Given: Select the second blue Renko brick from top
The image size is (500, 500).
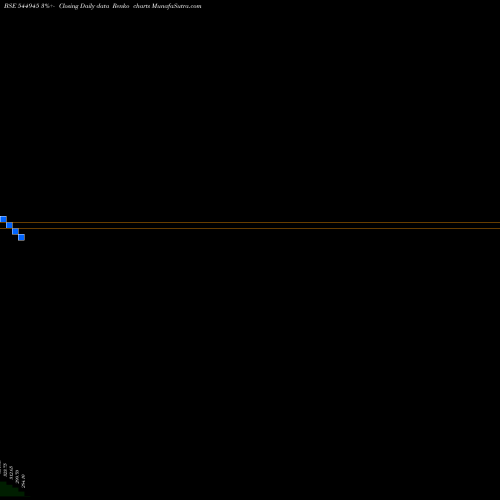Looking at the screenshot, I should (x=9, y=225).
